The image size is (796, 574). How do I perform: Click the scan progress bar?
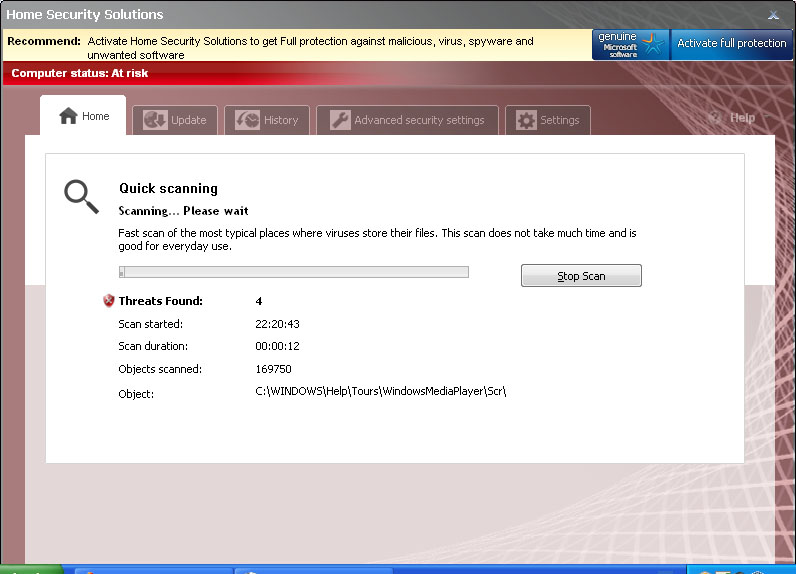click(x=293, y=272)
